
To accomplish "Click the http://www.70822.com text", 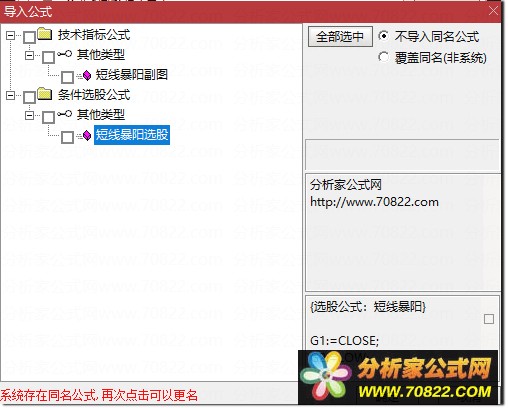I will pyautogui.click(x=374, y=202).
